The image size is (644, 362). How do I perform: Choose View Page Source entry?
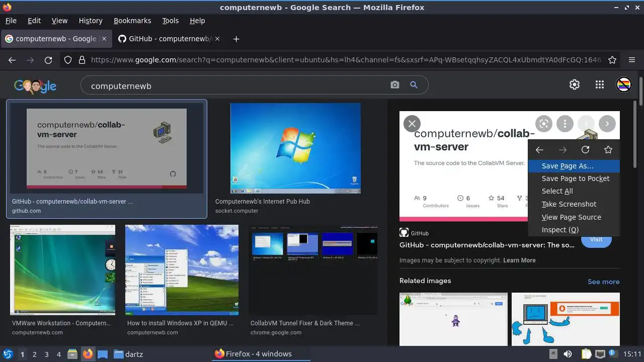pyautogui.click(x=574, y=217)
